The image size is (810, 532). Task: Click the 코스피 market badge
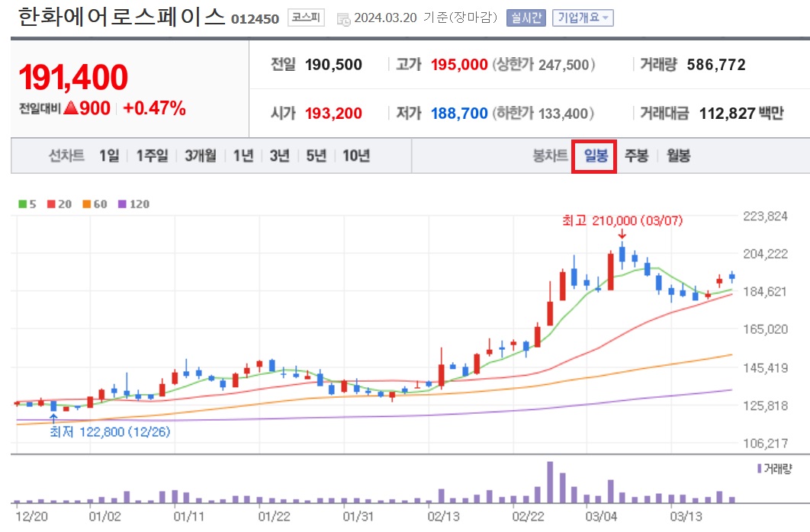(306, 18)
